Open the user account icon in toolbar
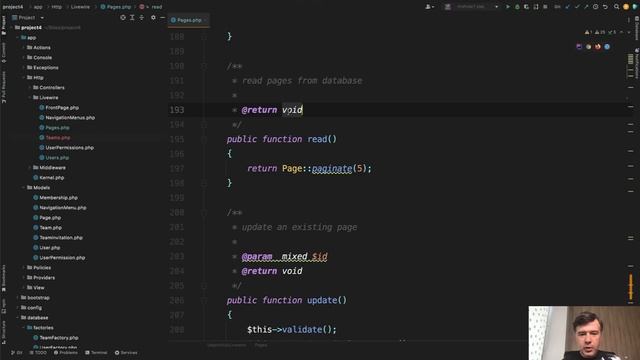This screenshot has width=640, height=360. click(x=429, y=7)
